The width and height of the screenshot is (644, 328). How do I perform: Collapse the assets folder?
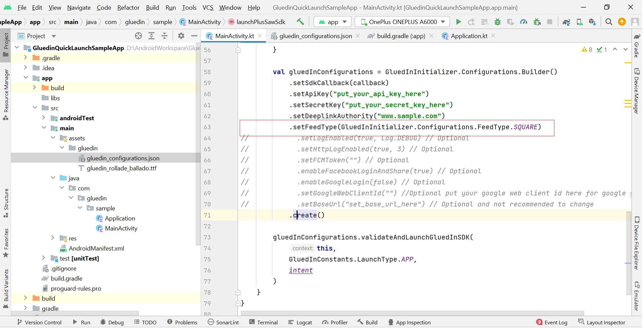point(53,138)
